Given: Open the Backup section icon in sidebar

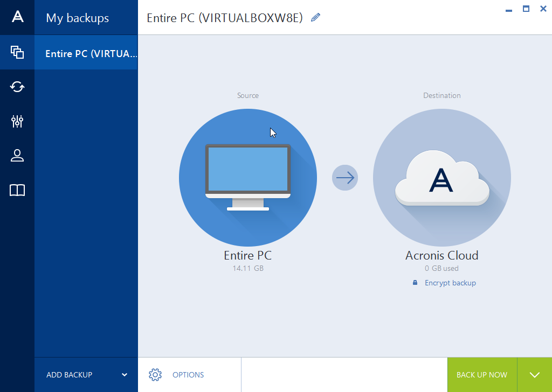Looking at the screenshot, I should coord(17,52).
